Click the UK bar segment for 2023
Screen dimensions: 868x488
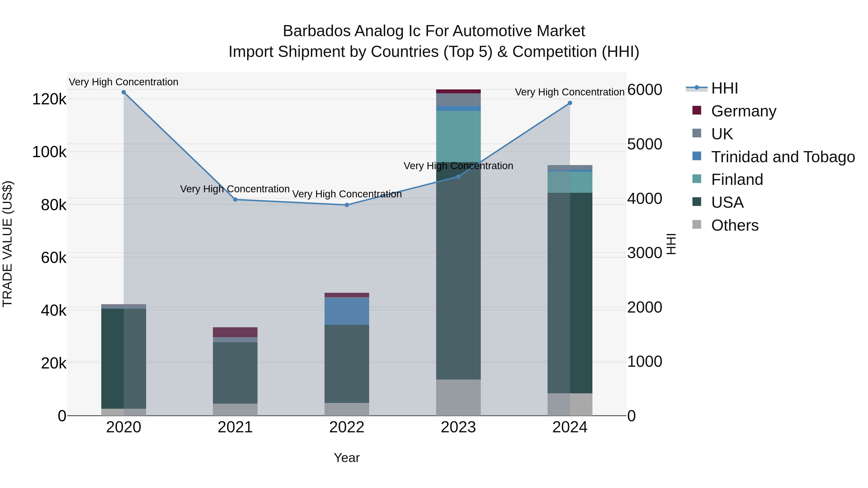(458, 100)
